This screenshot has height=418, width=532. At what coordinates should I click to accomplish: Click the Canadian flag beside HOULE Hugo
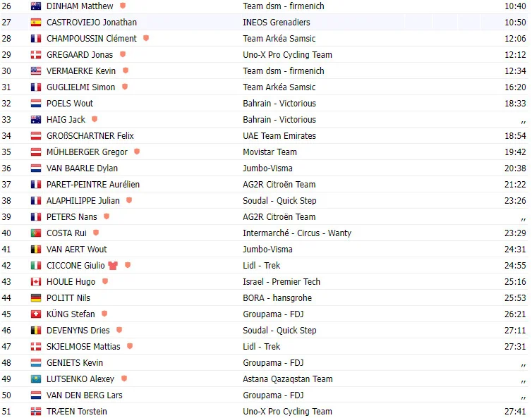35,282
